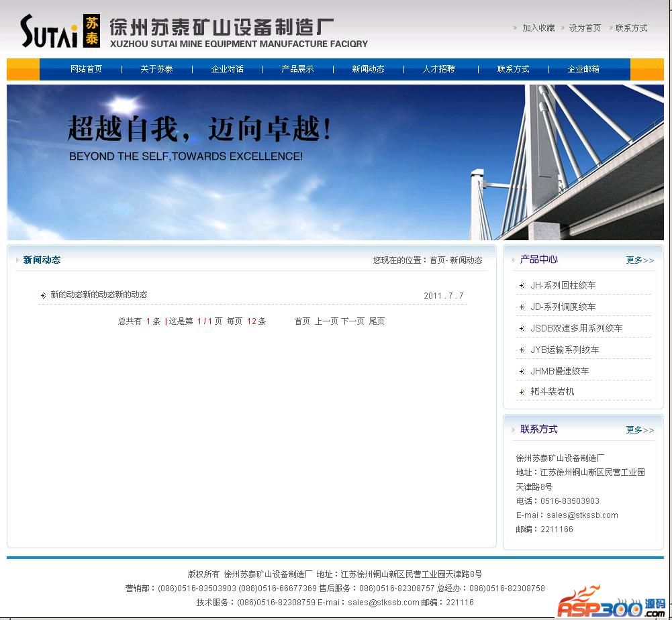Click bullet icon beside JSDB双速多用系列绞车
This screenshot has height=620, width=672.
tap(522, 329)
